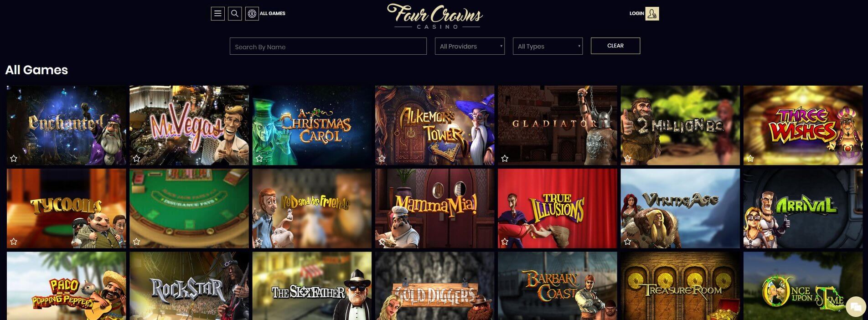This screenshot has width=868, height=320.
Task: Click the All Games chip icon
Action: pyautogui.click(x=252, y=14)
